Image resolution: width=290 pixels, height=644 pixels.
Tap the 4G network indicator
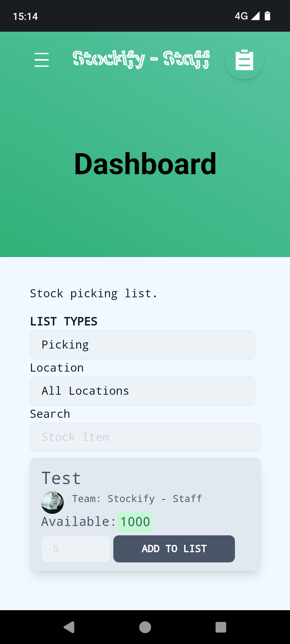(x=241, y=16)
